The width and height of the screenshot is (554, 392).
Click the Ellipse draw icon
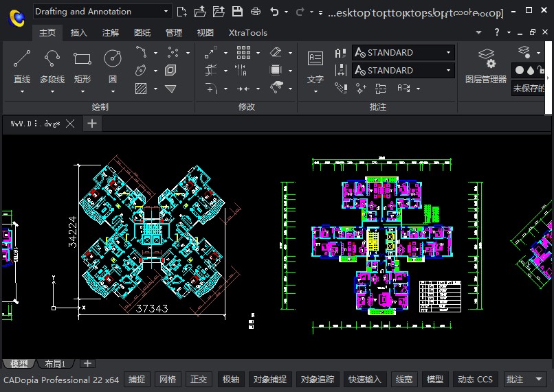pyautogui.click(x=141, y=70)
